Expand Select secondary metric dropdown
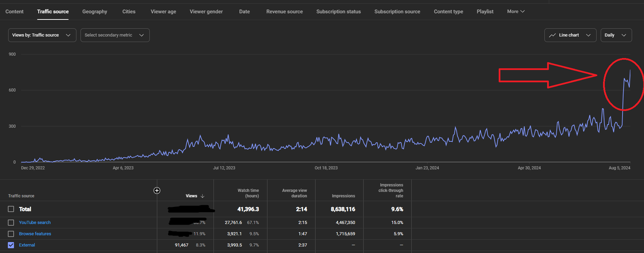The width and height of the screenshot is (644, 253). pyautogui.click(x=115, y=35)
